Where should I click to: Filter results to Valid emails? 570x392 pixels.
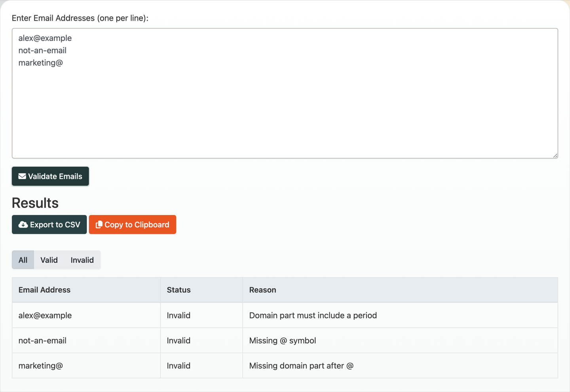tap(49, 260)
